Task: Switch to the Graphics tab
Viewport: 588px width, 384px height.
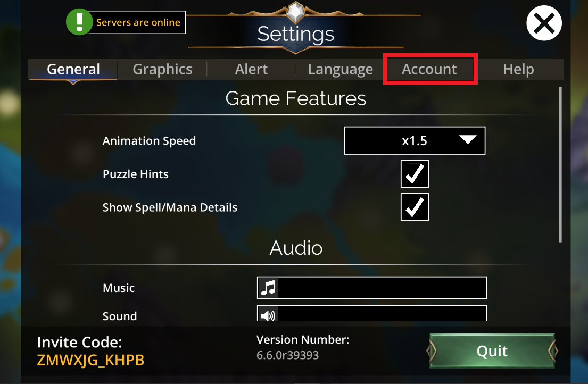Action: [x=162, y=69]
